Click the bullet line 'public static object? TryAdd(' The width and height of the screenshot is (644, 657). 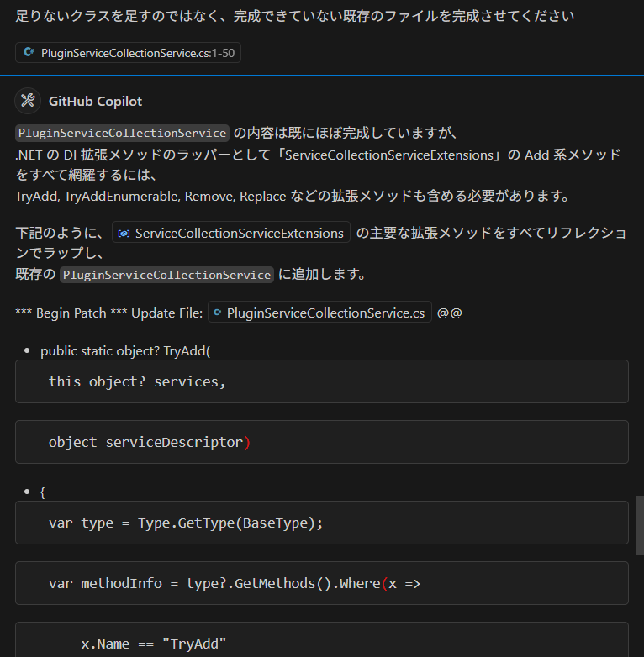point(125,350)
